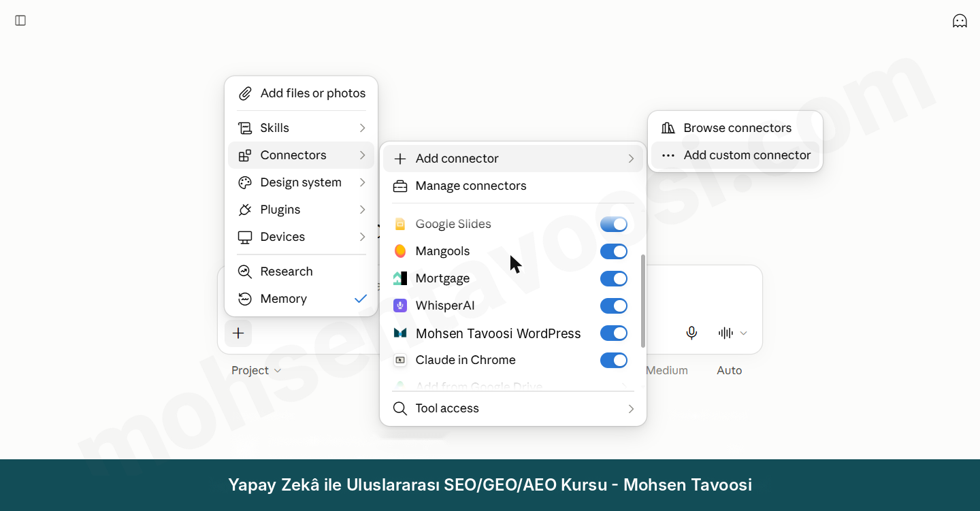This screenshot has width=980, height=511.
Task: Expand the Devices submenu arrow
Action: (362, 237)
